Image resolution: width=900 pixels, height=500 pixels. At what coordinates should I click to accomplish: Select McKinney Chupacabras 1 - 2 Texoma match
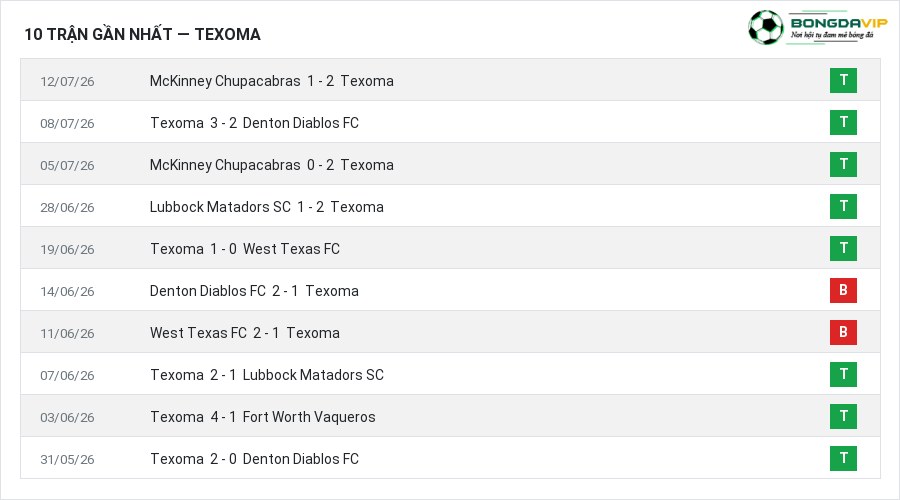click(271, 81)
